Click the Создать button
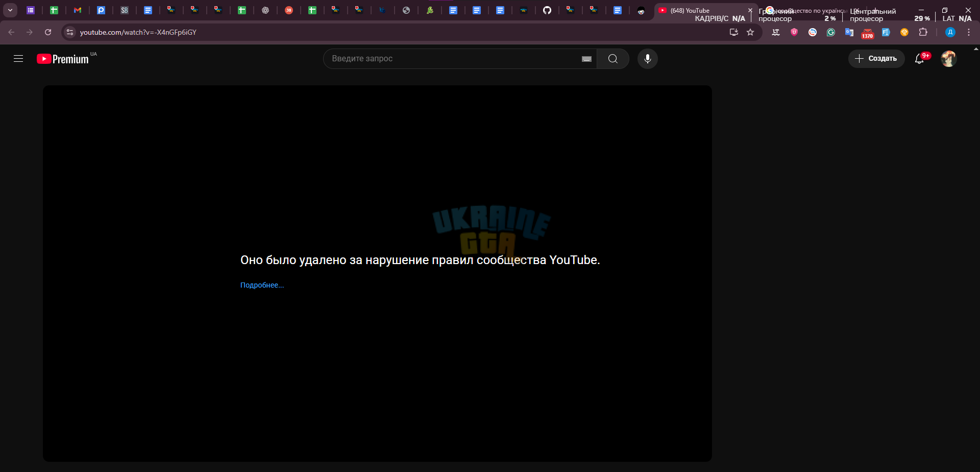The height and width of the screenshot is (472, 980). tap(876, 59)
